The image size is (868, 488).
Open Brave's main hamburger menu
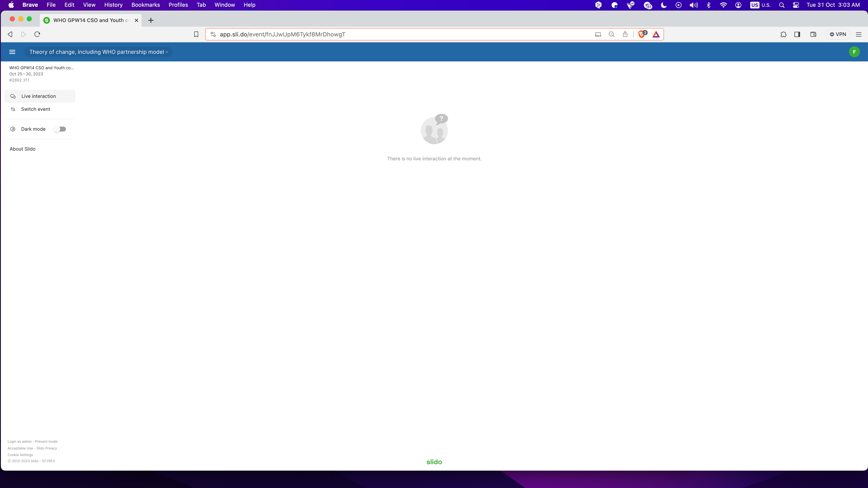pos(858,34)
